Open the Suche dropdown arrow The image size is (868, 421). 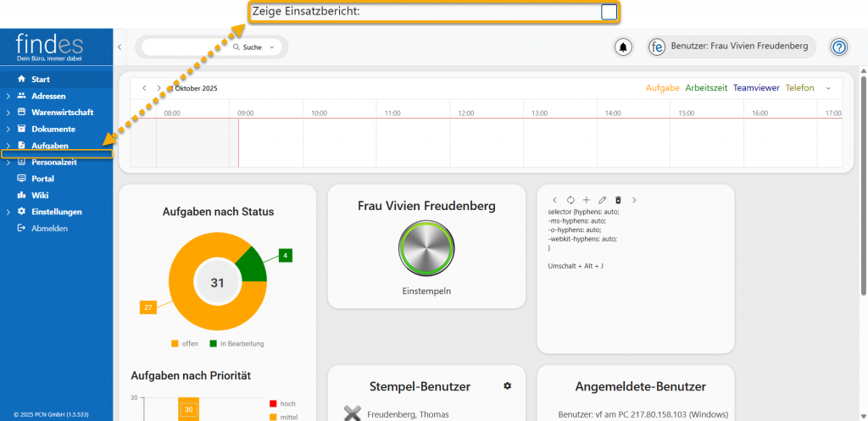(x=272, y=47)
